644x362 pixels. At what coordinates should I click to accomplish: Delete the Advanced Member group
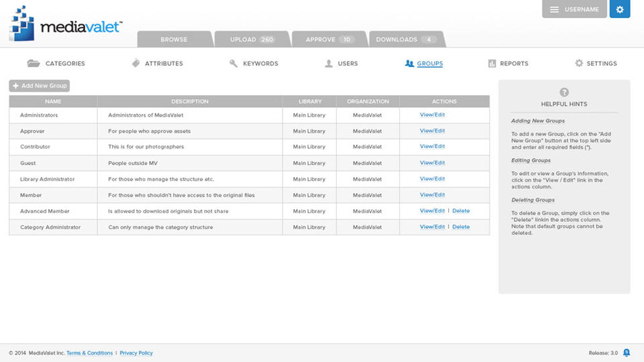click(x=461, y=210)
